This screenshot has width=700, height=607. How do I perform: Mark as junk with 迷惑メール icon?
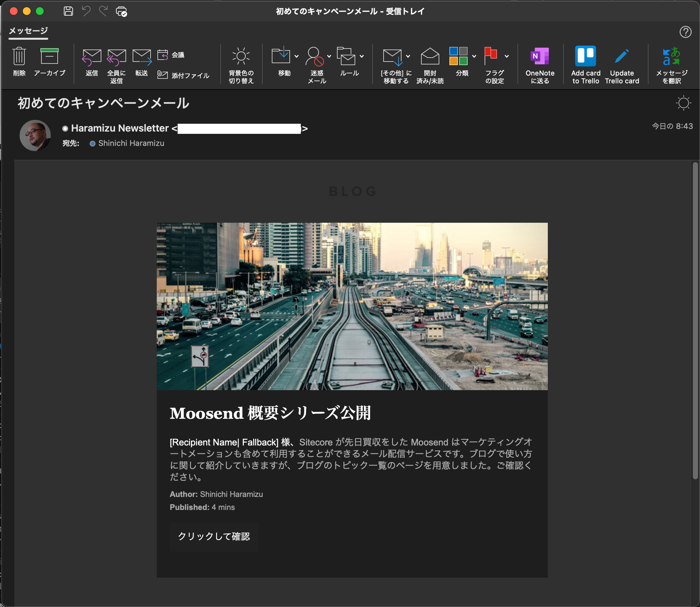[x=314, y=56]
